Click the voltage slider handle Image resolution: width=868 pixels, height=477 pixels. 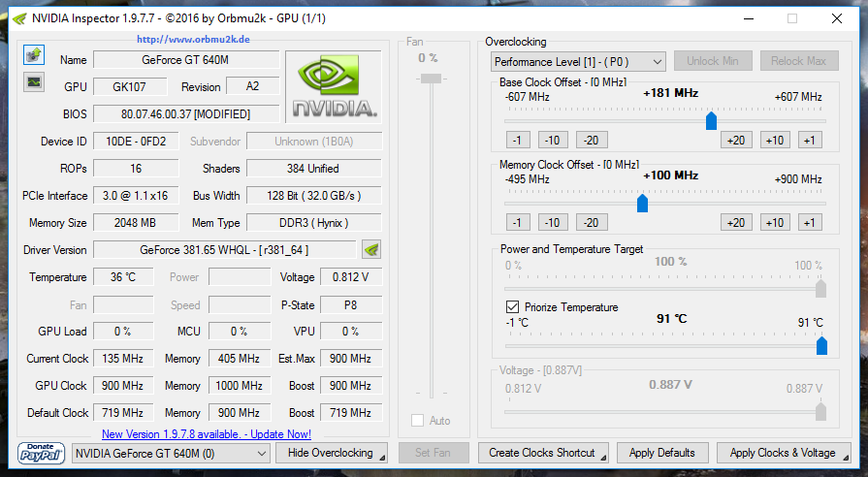820,411
